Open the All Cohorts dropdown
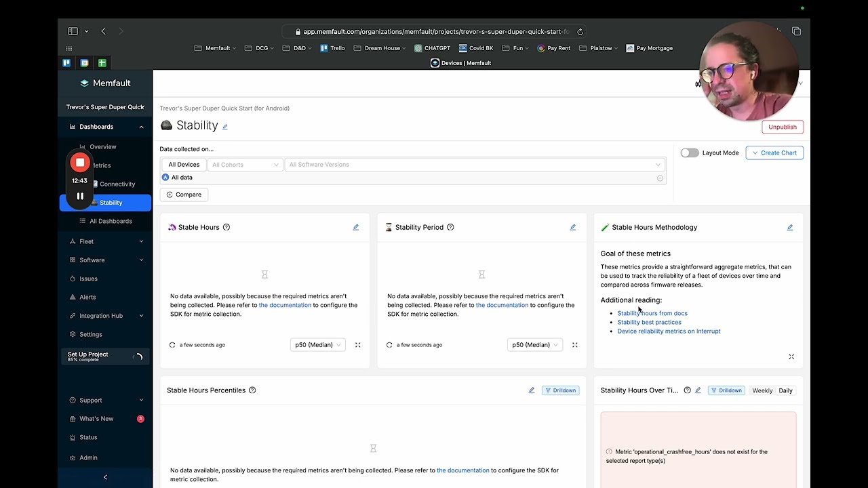 coord(245,165)
